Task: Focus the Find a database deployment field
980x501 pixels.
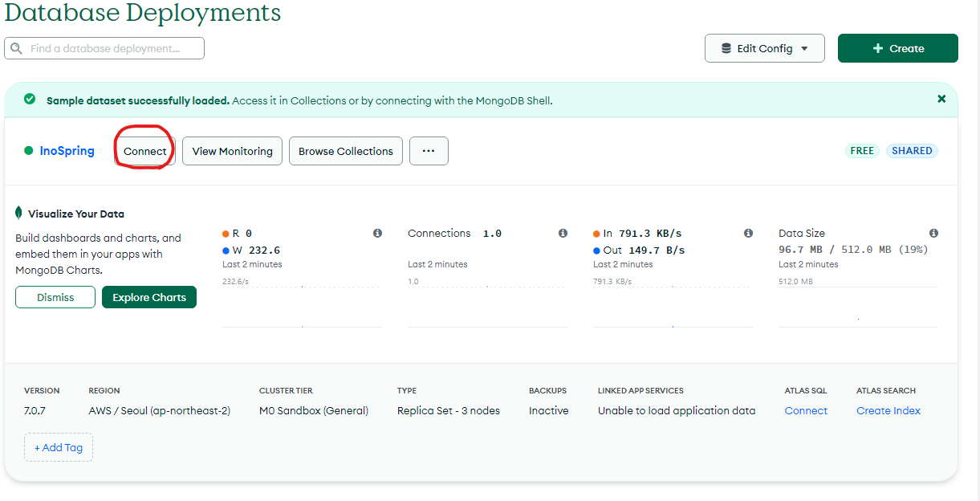Action: tap(104, 48)
